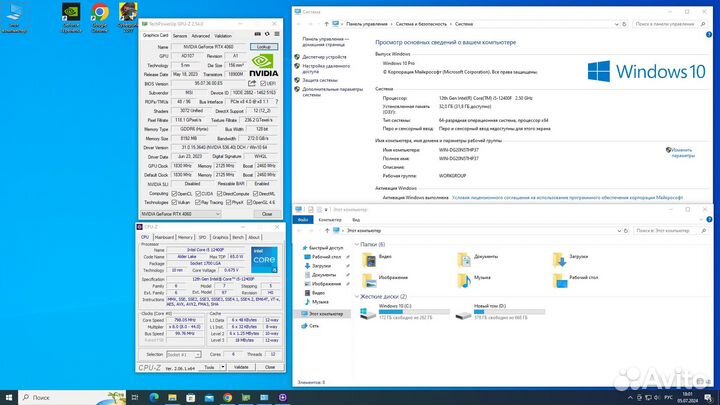
Task: Toggle the Vulkan checkbox
Action: click(x=174, y=202)
